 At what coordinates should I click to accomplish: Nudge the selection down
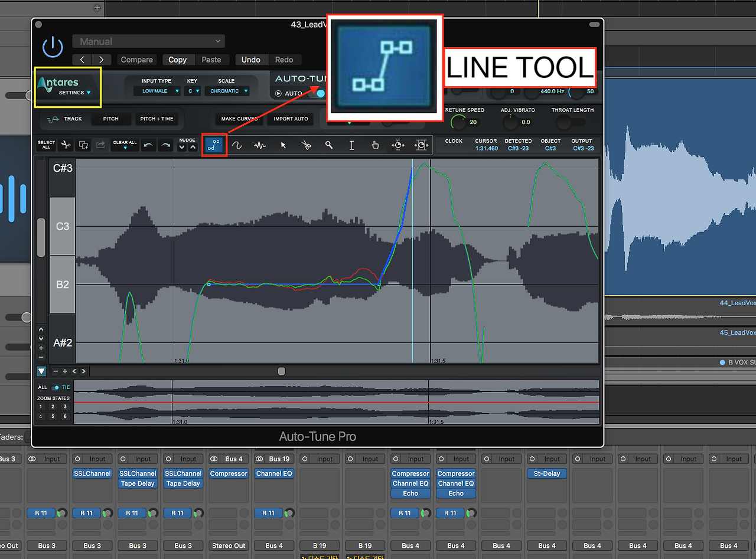click(x=182, y=148)
